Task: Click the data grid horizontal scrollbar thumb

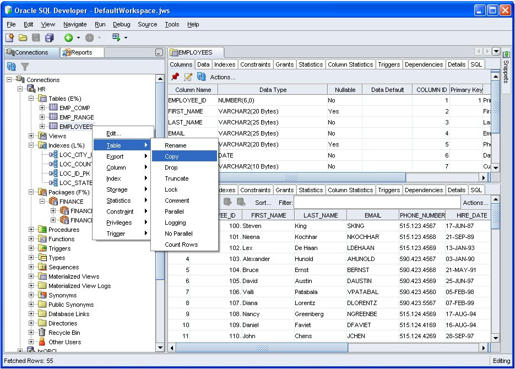Action: [x=262, y=348]
